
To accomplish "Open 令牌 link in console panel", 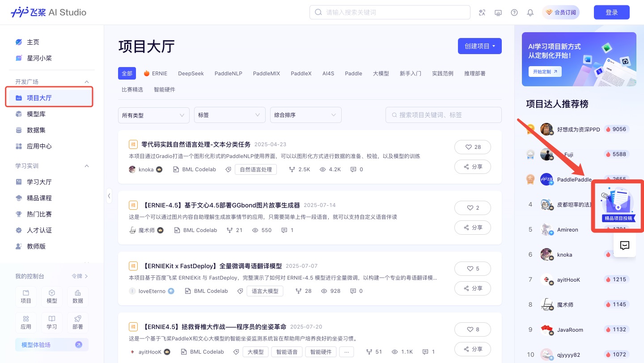I will (x=80, y=276).
